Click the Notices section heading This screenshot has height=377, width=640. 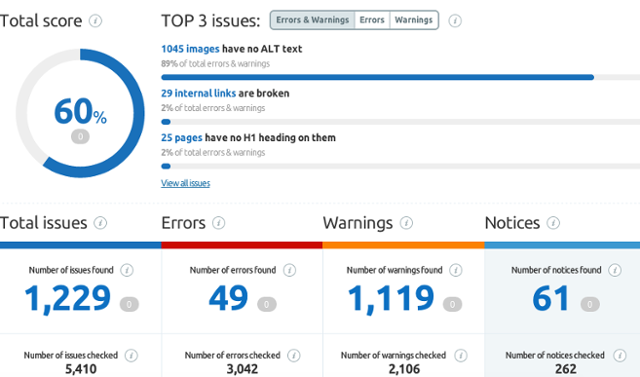(512, 223)
